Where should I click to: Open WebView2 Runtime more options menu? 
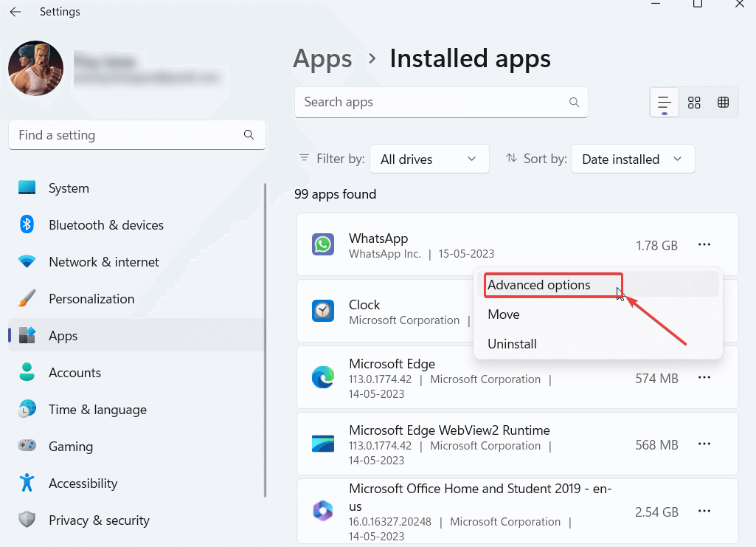click(704, 444)
